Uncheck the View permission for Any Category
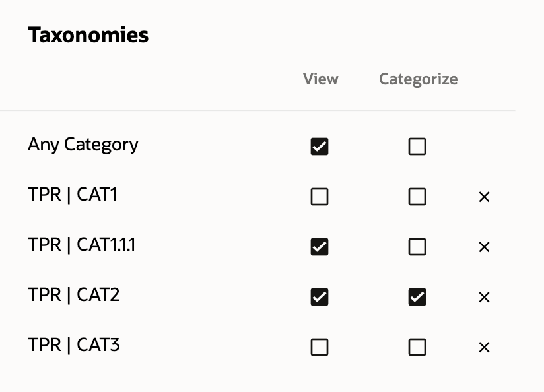 tap(320, 147)
